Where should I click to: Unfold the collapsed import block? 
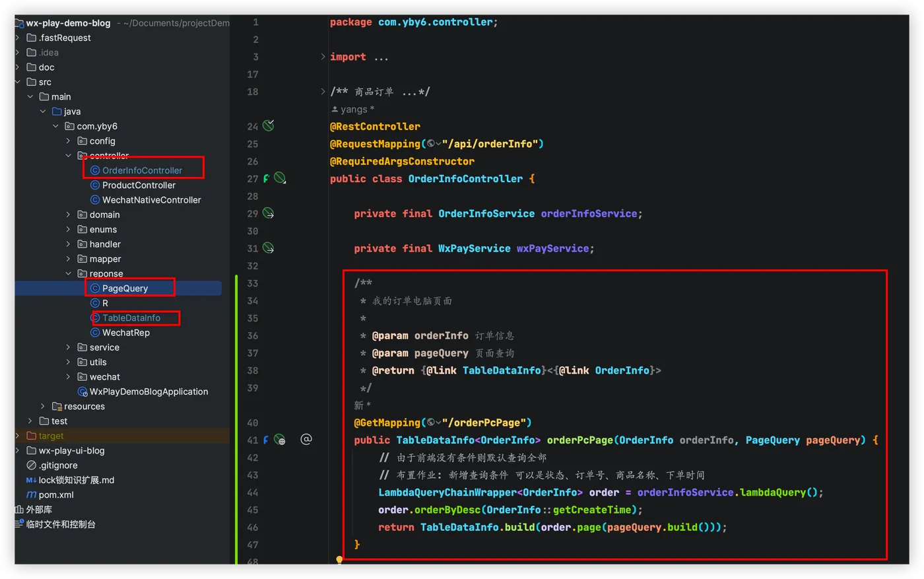coord(323,57)
